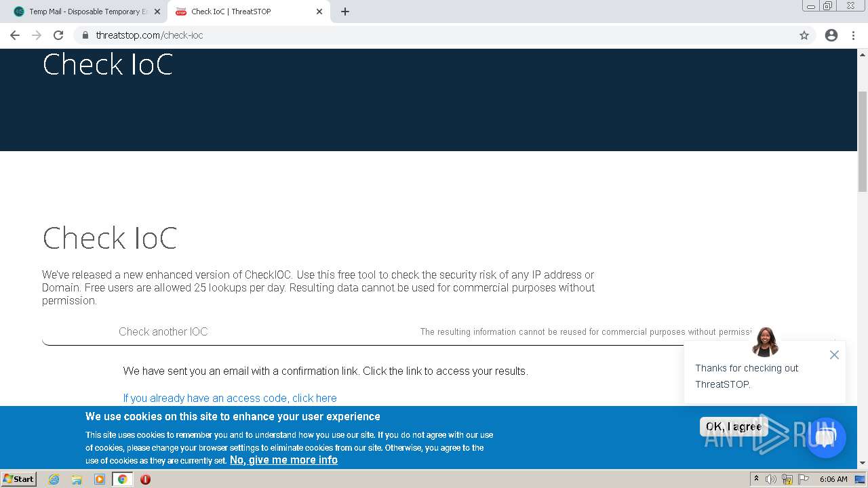Open the Chrome three-dot menu

point(853,35)
